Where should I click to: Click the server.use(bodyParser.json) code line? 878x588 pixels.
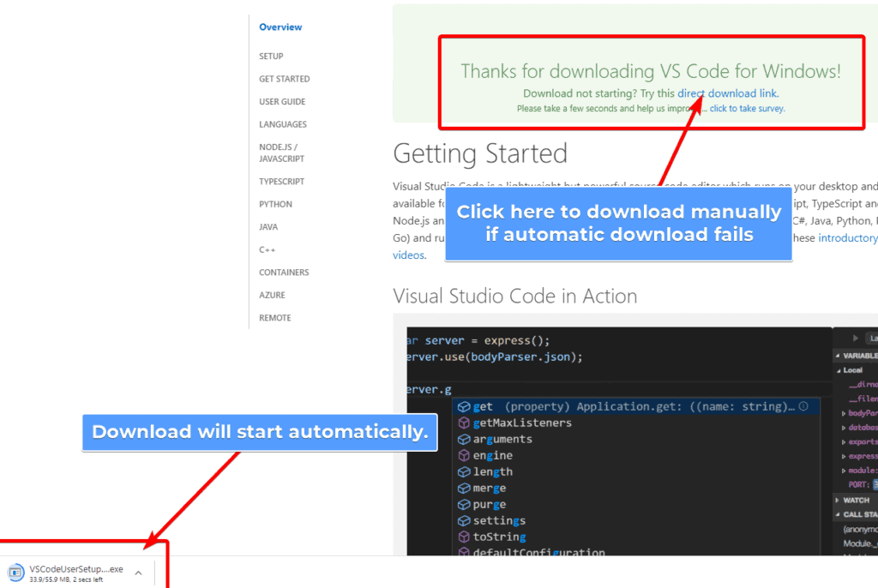click(495, 357)
